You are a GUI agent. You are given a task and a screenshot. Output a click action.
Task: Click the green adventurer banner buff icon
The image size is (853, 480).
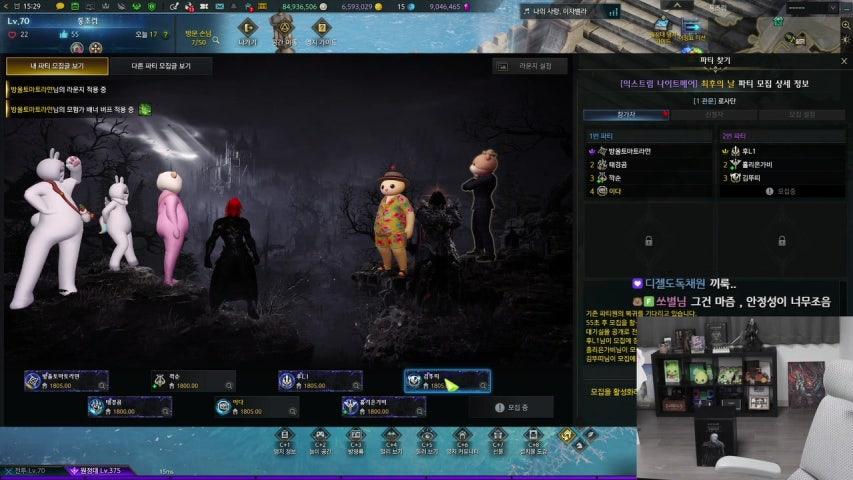tap(145, 109)
